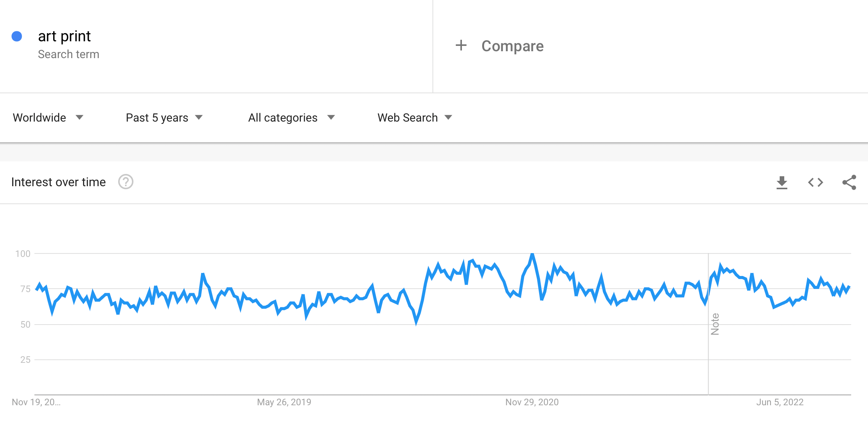This screenshot has width=868, height=432.
Task: Click the plus icon beside Compare
Action: [x=461, y=45]
